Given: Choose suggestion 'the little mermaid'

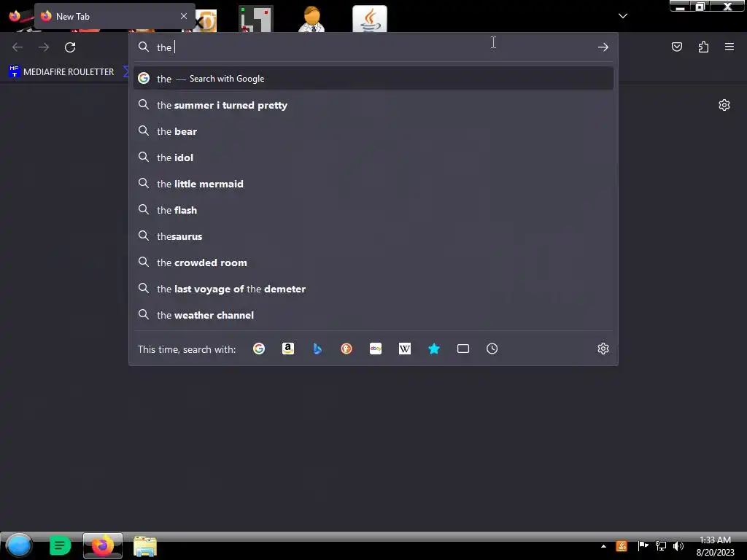Looking at the screenshot, I should pos(373,184).
